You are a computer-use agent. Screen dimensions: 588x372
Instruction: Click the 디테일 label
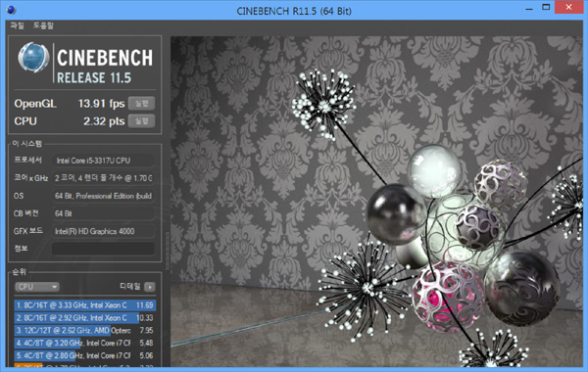129,287
